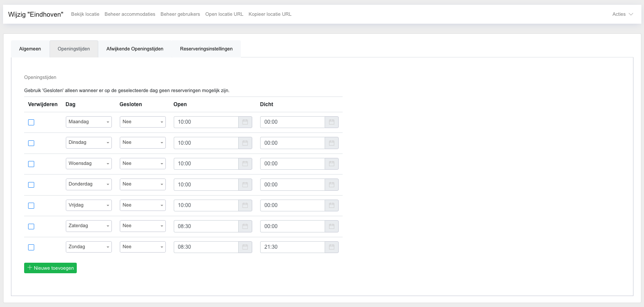Tick the Verwijderen checkbox for Maandag
This screenshot has height=307, width=644.
tap(31, 122)
